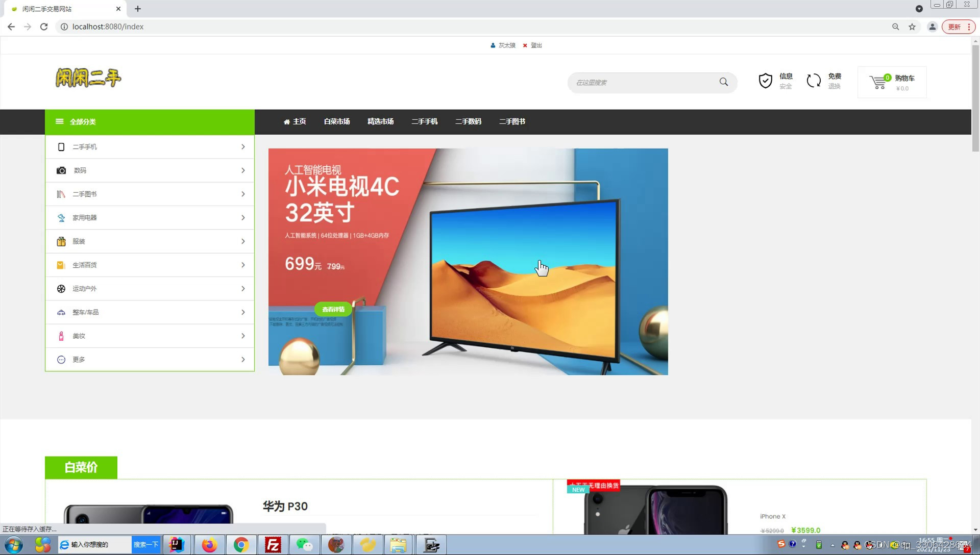Expand the 生活百货 category chevron
Image resolution: width=980 pixels, height=555 pixels.
(x=243, y=265)
